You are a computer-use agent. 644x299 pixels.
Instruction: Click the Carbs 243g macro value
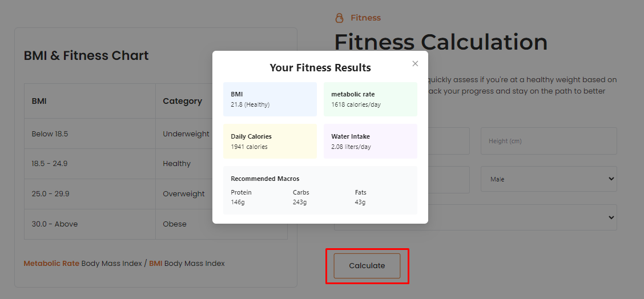coord(300,202)
